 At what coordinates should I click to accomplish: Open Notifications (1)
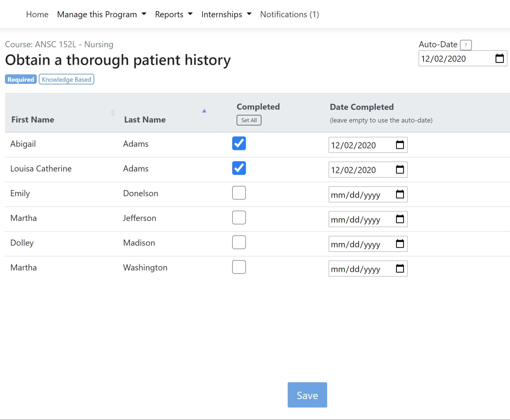(289, 14)
